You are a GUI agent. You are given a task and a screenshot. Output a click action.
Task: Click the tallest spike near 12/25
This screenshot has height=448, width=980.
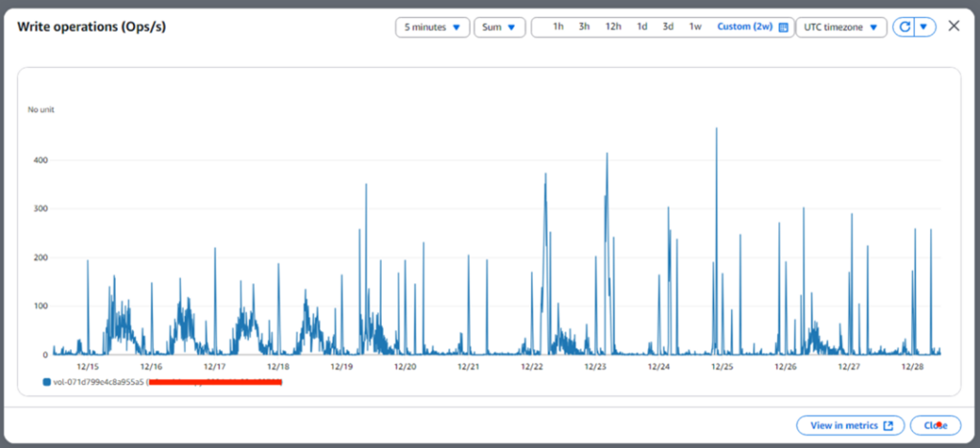click(716, 129)
